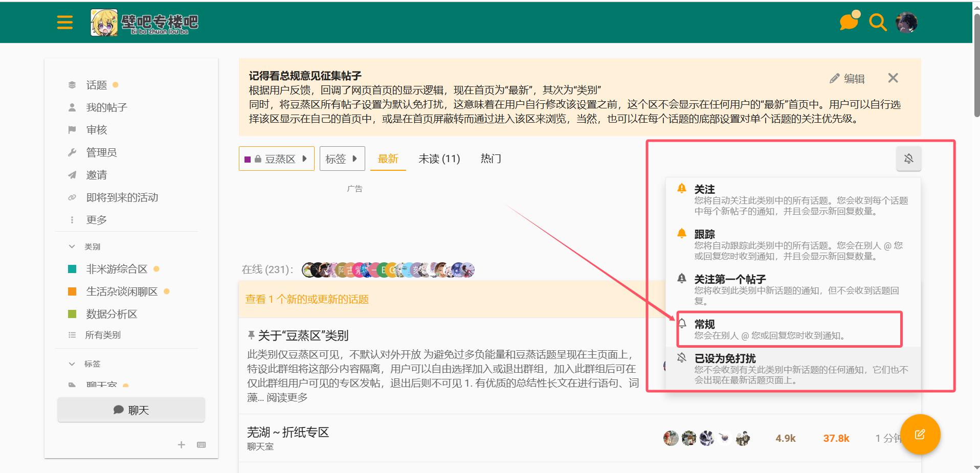Expand the 豆蒸区 category dropdown
980x473 pixels.
pos(276,159)
